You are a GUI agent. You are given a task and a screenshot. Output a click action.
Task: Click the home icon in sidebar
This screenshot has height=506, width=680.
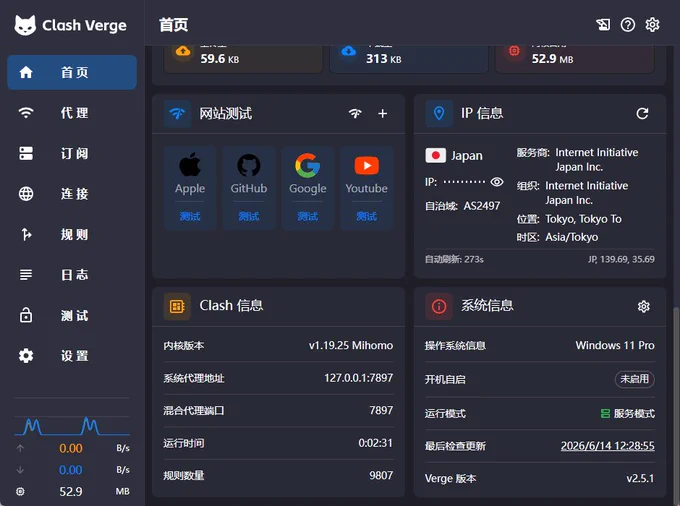[x=26, y=72]
